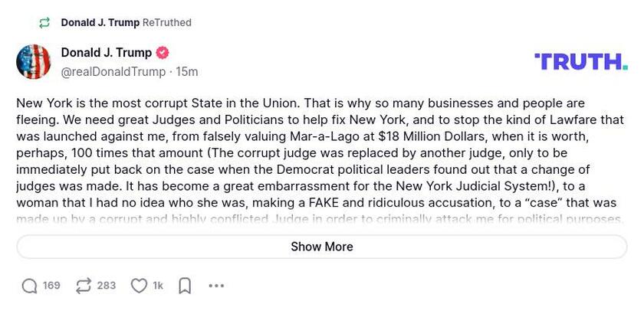
Task: Click the 283 ReTruths count
Action: pos(107,286)
